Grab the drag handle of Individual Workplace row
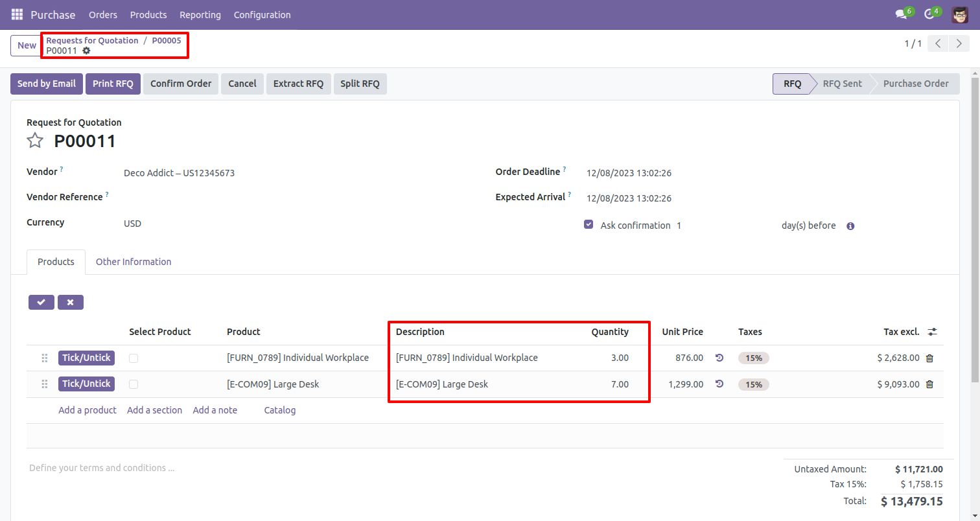The width and height of the screenshot is (980, 521). pos(45,358)
